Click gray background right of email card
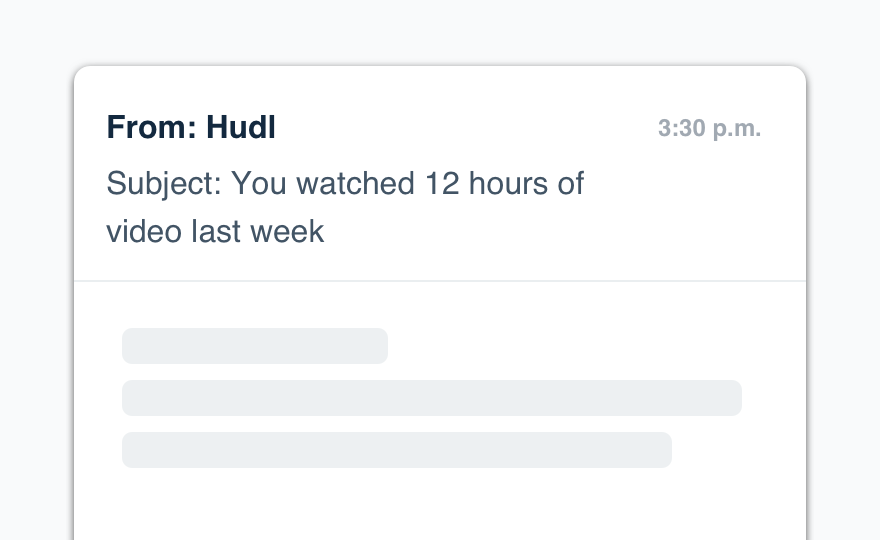880x540 pixels. coord(843,300)
